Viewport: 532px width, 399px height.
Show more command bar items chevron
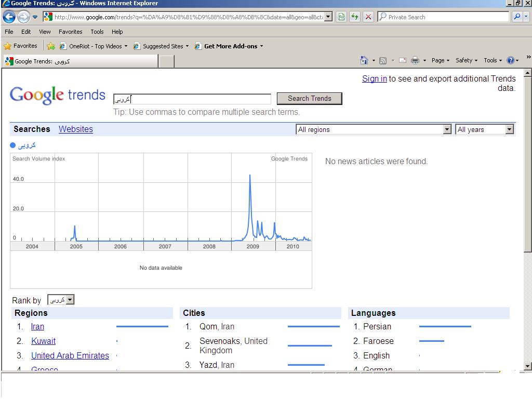tap(528, 57)
